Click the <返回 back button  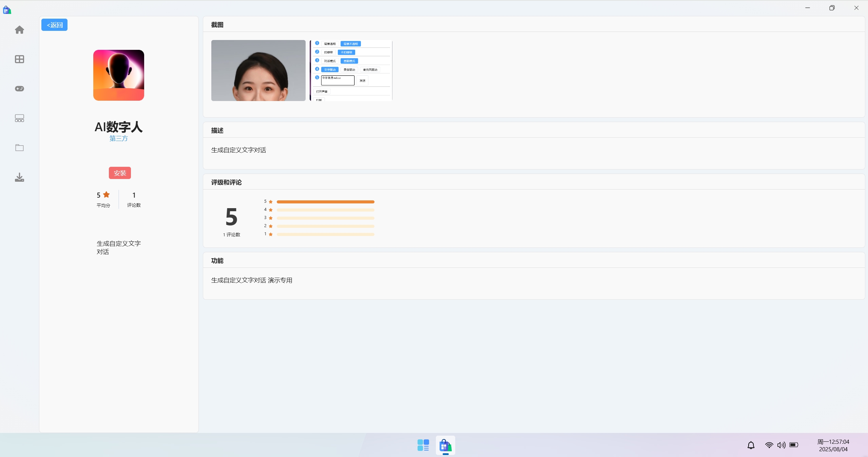coord(54,25)
